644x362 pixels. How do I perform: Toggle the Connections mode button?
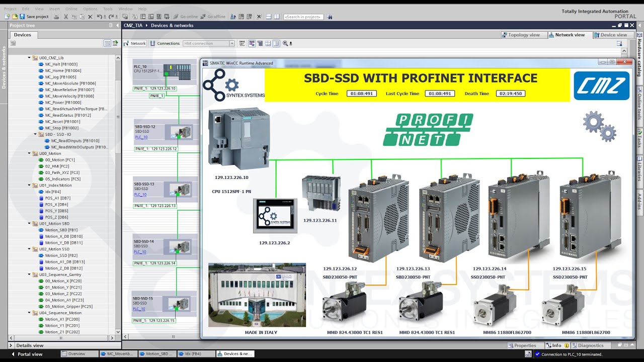click(x=165, y=43)
